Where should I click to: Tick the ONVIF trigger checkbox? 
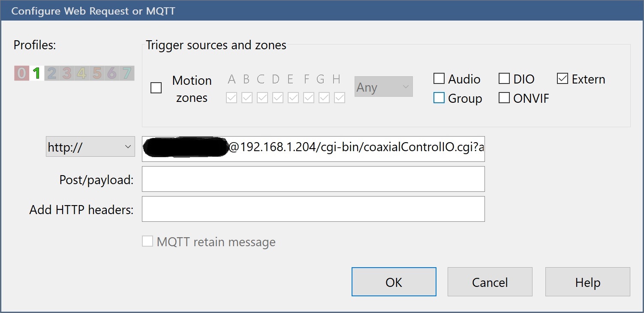point(504,98)
